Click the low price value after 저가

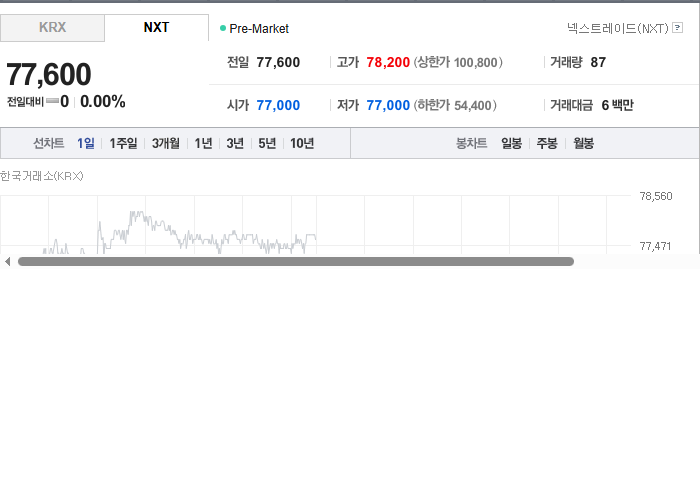[x=388, y=105]
